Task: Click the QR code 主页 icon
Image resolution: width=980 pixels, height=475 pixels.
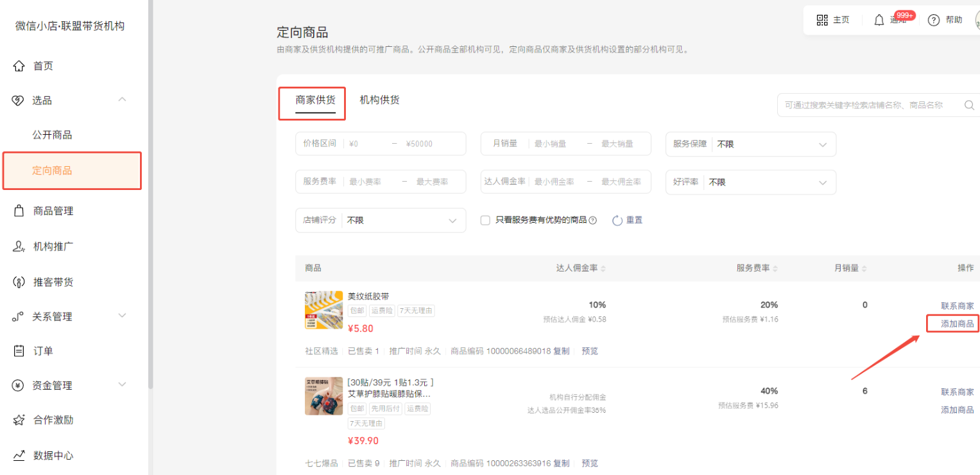Action: point(822,20)
